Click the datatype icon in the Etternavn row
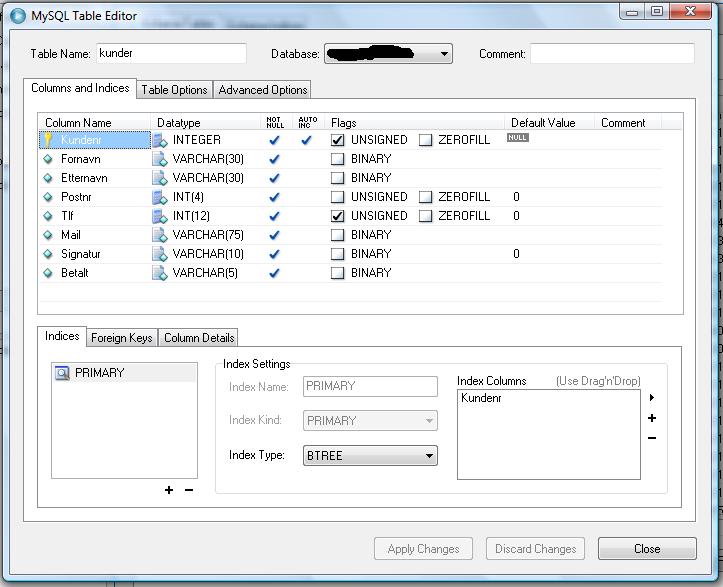Viewport: 723px width, 587px height. (160, 178)
